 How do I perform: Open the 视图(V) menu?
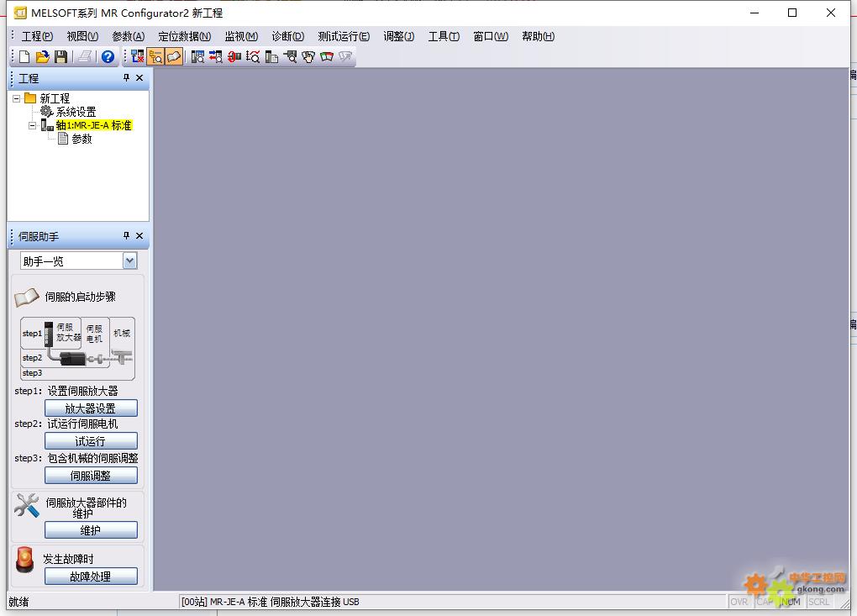click(82, 36)
